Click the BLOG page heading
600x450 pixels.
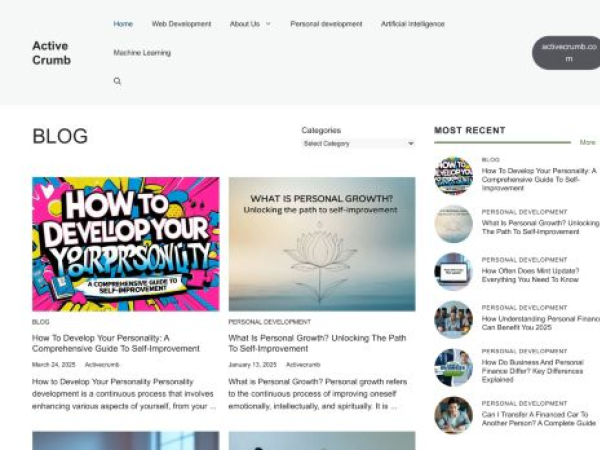tap(60, 136)
